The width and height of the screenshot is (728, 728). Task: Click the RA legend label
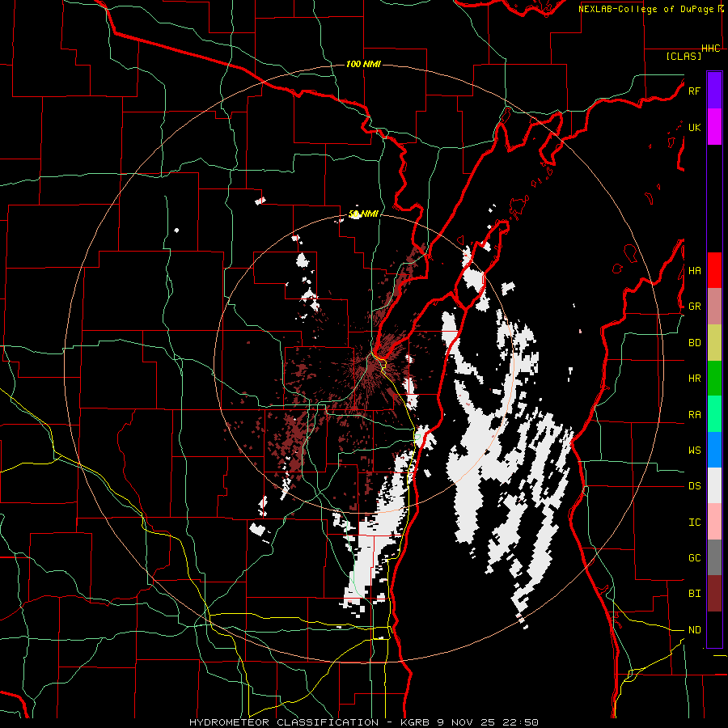(x=694, y=415)
